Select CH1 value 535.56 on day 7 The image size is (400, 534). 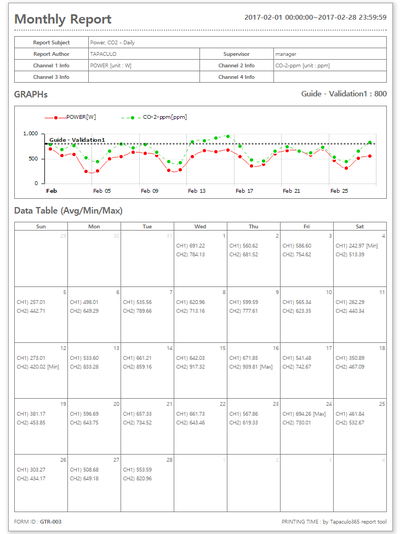coord(138,302)
